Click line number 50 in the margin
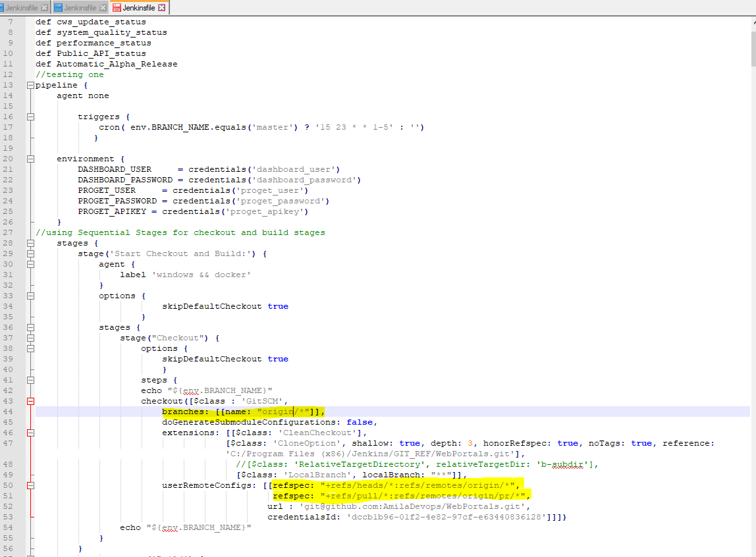 (x=8, y=486)
